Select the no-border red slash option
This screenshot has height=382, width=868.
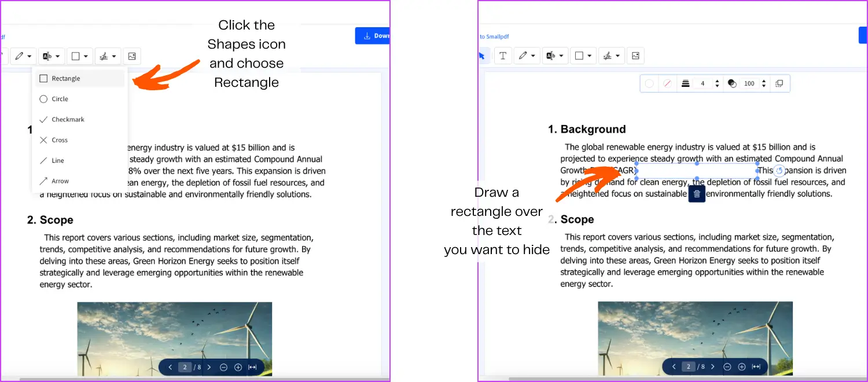coord(667,83)
